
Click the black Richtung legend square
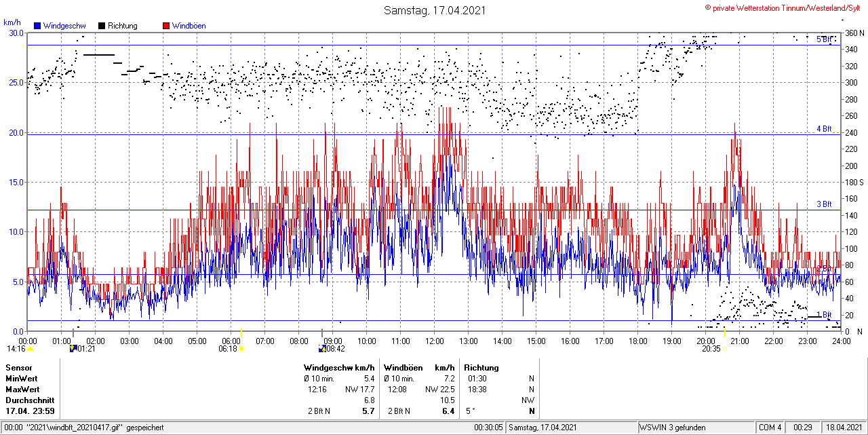click(x=102, y=26)
